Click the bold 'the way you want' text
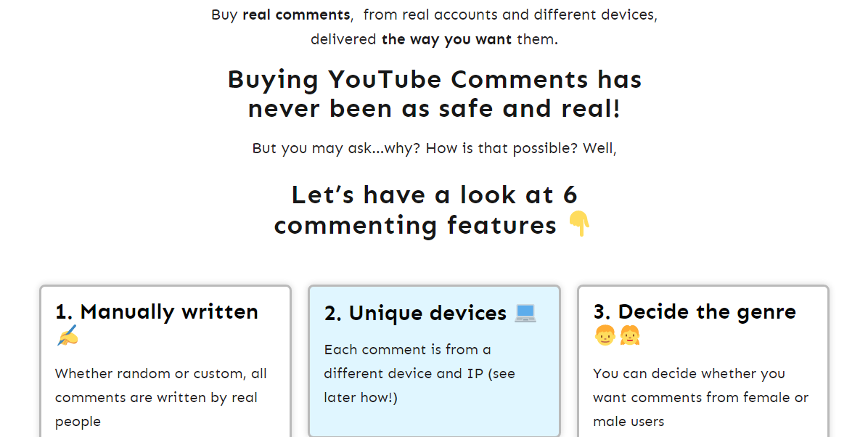 [x=446, y=39]
